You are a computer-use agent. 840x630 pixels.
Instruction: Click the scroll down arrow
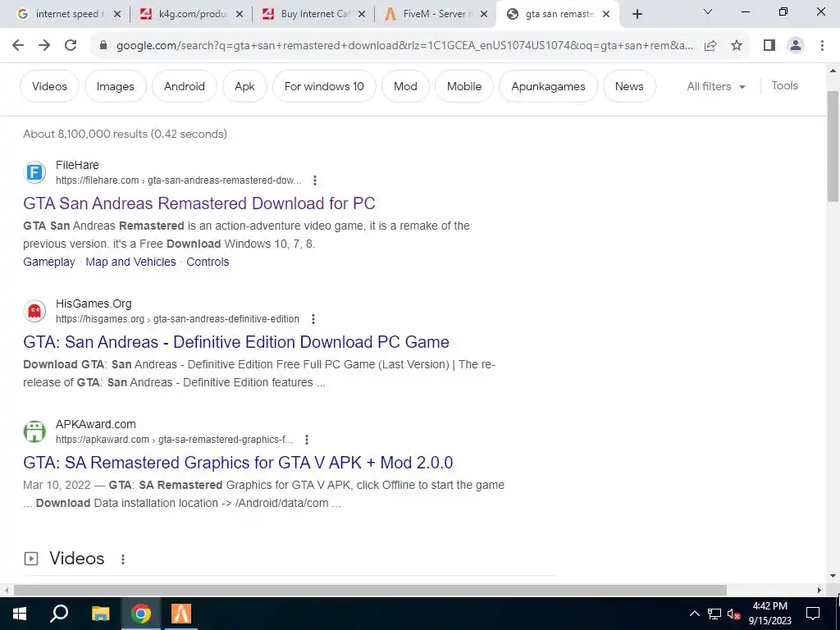click(833, 577)
